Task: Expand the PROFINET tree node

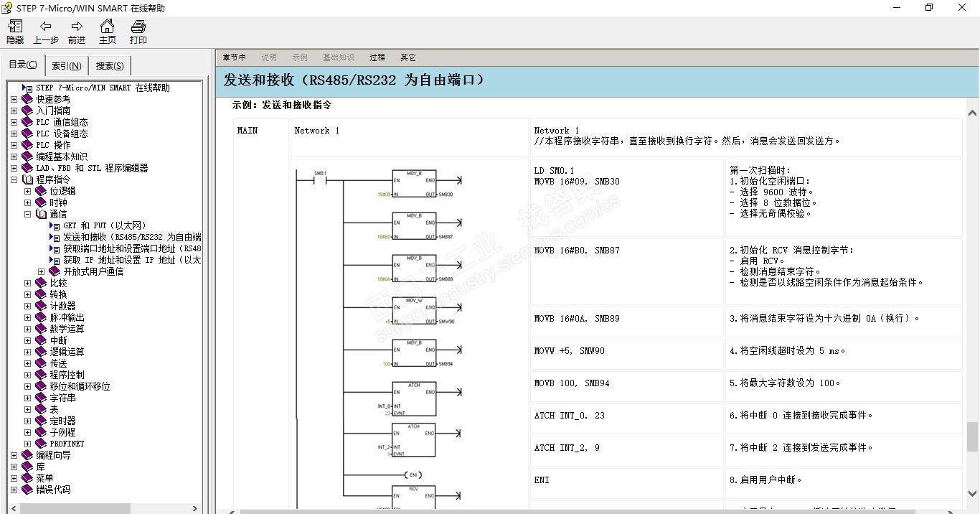Action: [27, 444]
